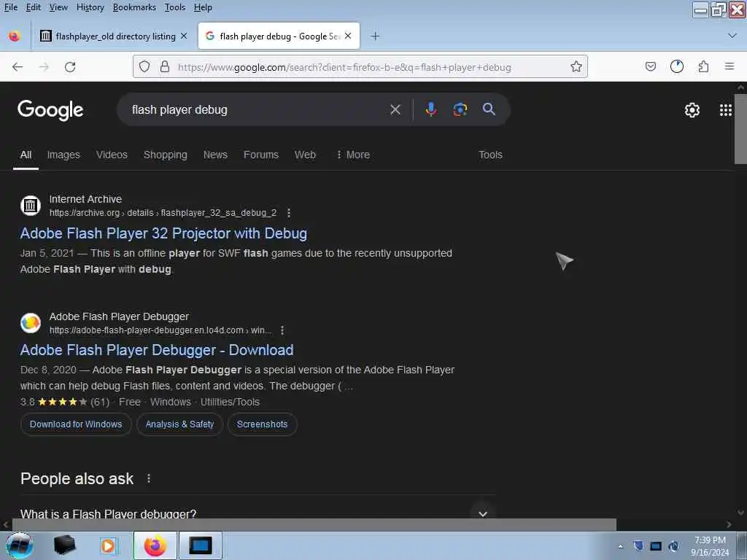The height and width of the screenshot is (560, 747).
Task: Open the Tools menu in menu bar
Action: pyautogui.click(x=175, y=7)
